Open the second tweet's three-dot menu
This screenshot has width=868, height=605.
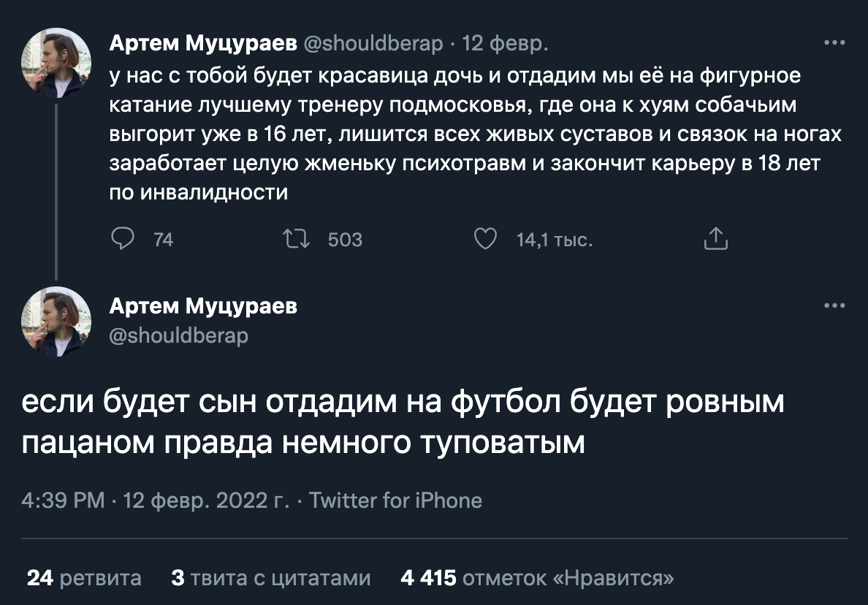coord(834,306)
